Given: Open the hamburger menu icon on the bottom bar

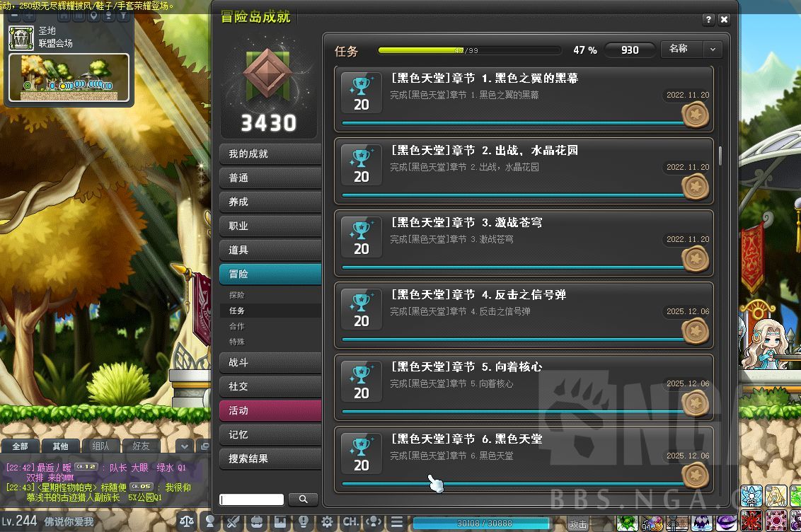Looking at the screenshot, I should tap(398, 521).
